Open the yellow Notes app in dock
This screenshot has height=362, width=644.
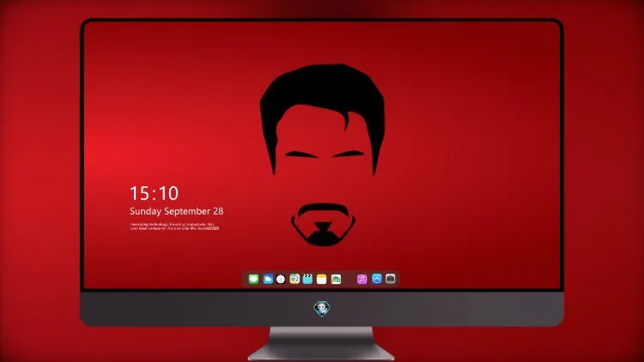(322, 279)
